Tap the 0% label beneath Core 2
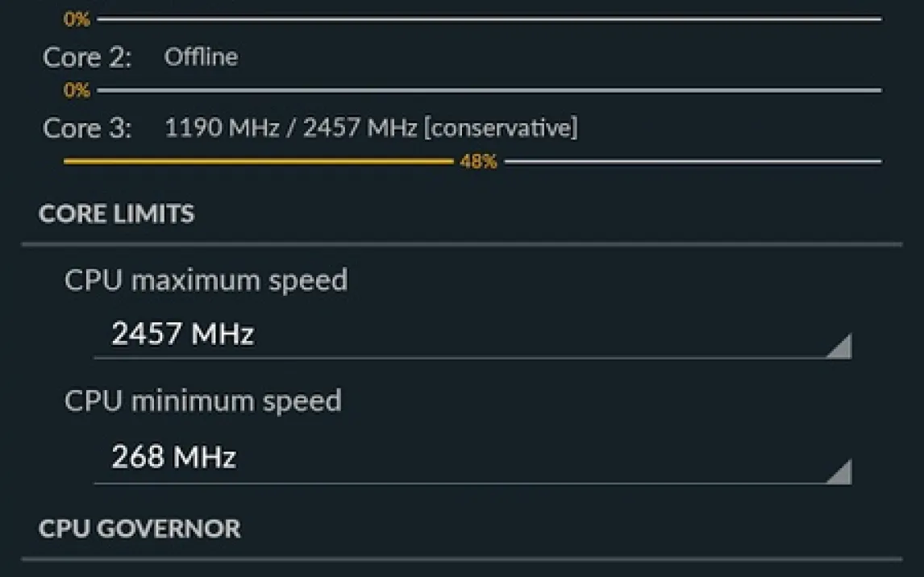924x577 pixels. pos(77,91)
